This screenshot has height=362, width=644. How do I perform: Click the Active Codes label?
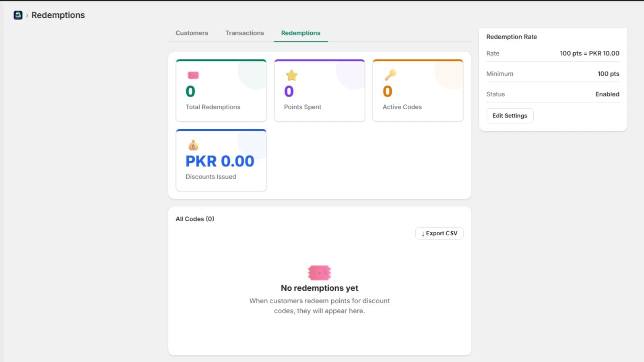coord(402,107)
